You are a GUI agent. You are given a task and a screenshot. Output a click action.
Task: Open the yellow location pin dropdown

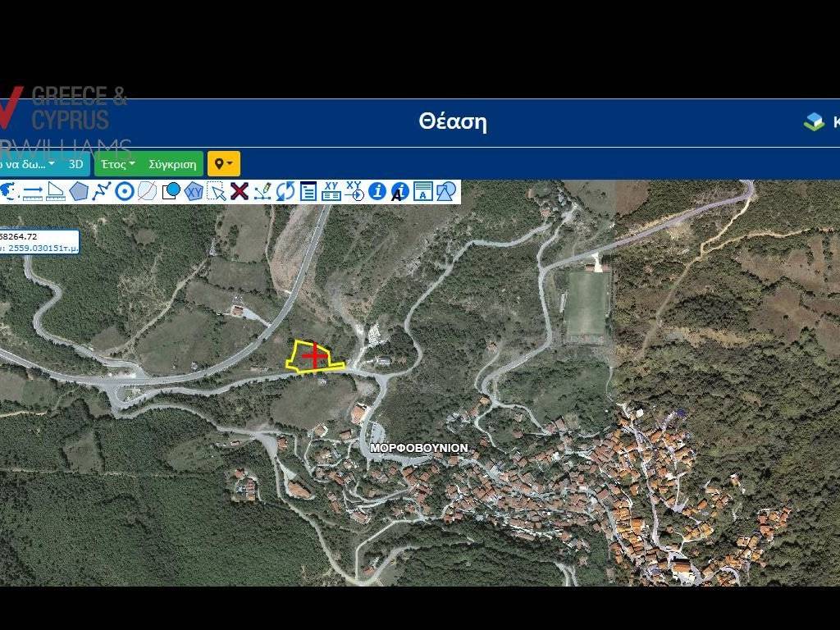pos(223,164)
